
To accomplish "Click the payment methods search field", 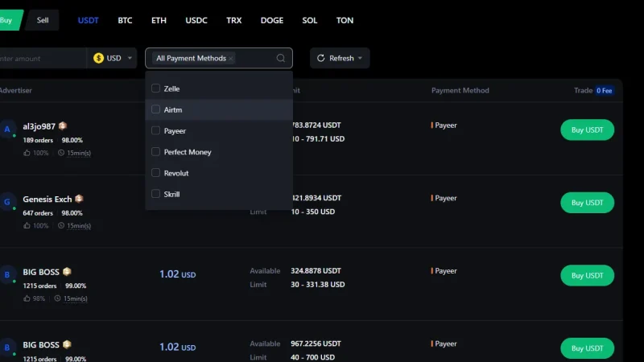I will click(219, 58).
